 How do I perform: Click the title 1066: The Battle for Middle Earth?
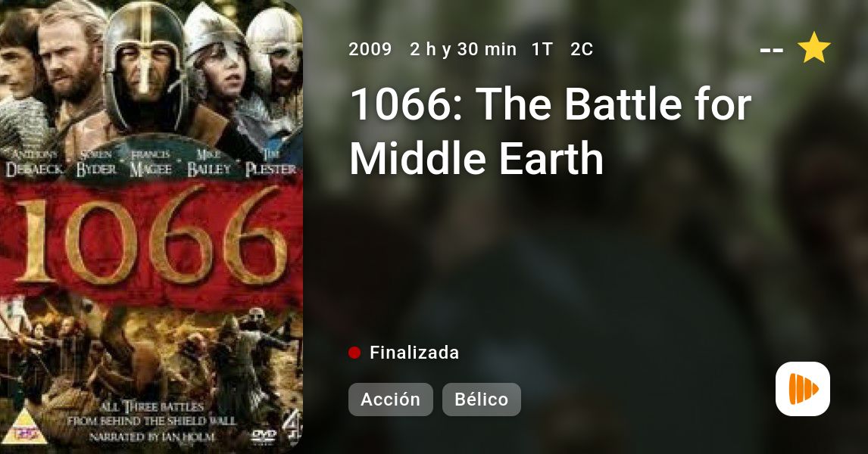(x=551, y=131)
